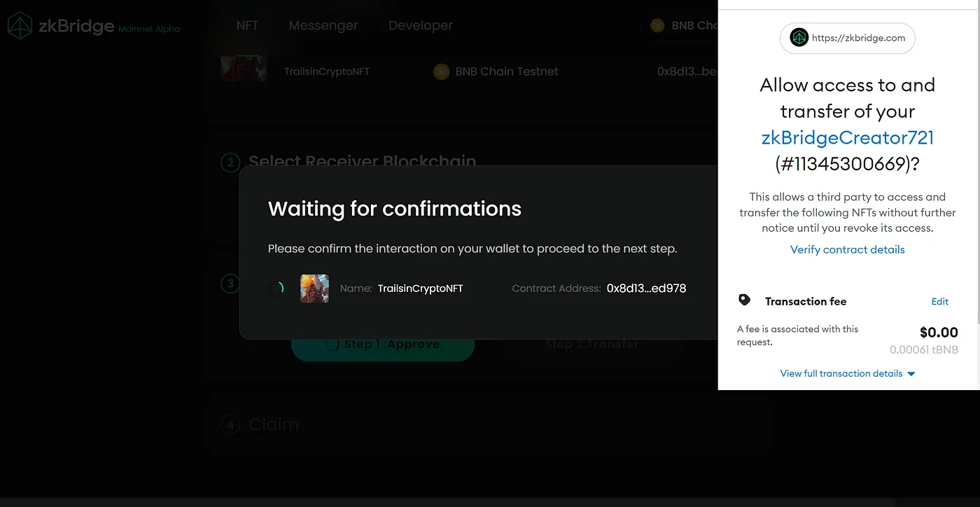This screenshot has width=980, height=507.
Task: Click the Step 2: Transfer button
Action: [592, 345]
